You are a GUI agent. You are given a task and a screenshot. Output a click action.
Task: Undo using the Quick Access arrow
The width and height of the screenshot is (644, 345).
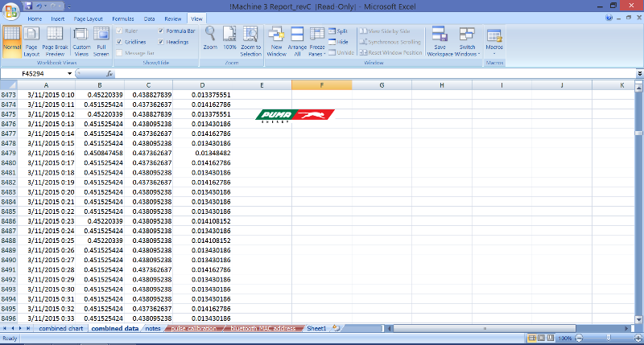tap(39, 6)
